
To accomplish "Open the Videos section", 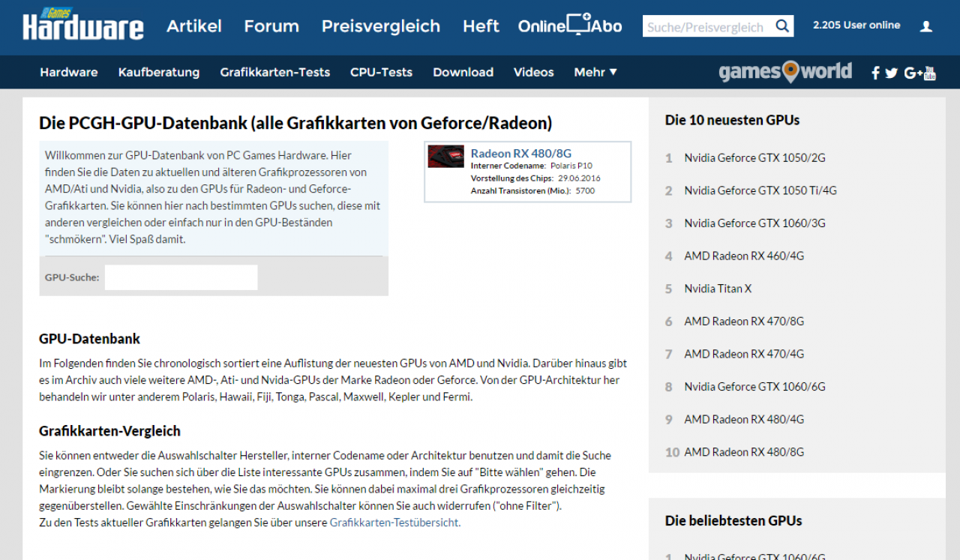I will click(534, 72).
